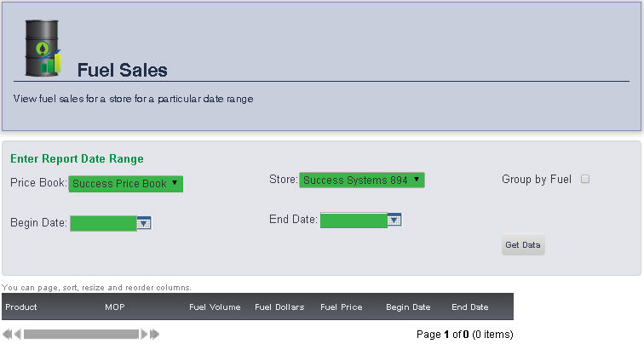Viewport: 644px width, 361px height.
Task: Sort by the Fuel Price column
Action: click(341, 307)
